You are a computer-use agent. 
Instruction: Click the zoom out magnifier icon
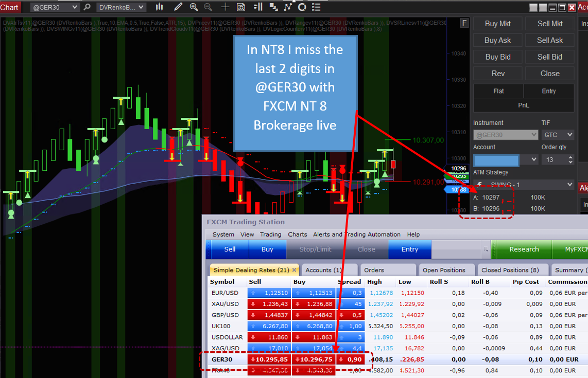207,7
